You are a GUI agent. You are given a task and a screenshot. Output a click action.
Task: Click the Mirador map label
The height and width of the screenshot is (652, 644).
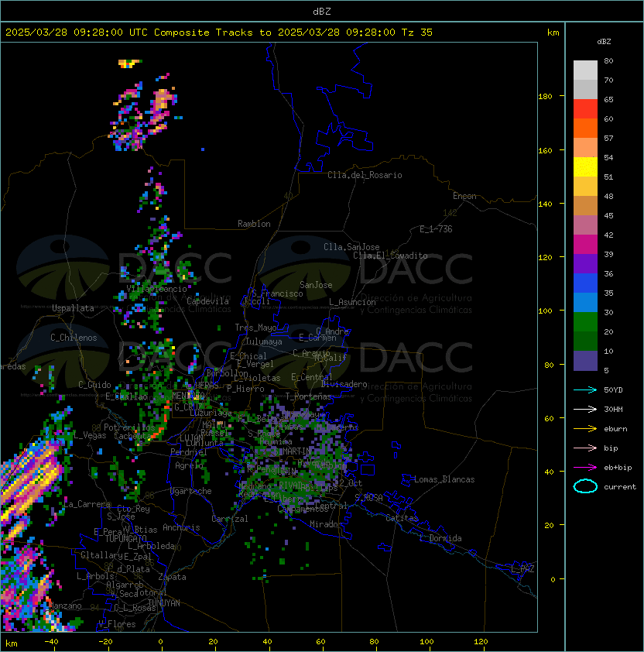click(x=326, y=524)
